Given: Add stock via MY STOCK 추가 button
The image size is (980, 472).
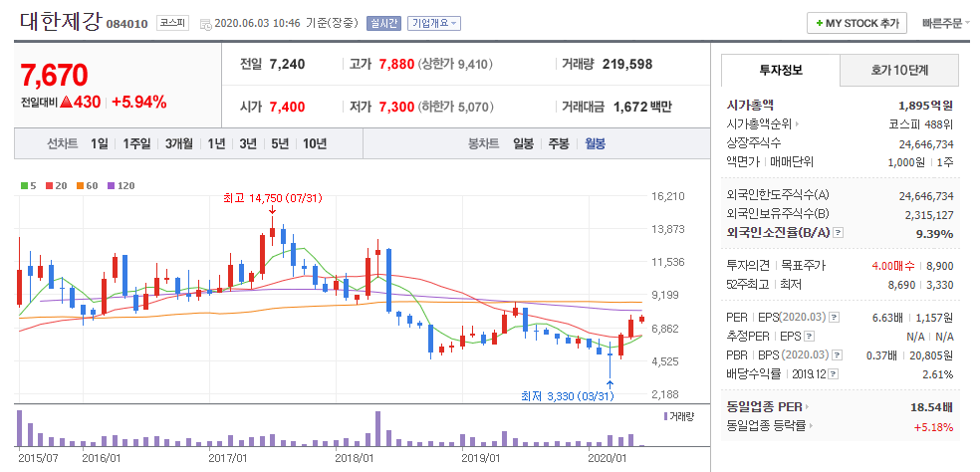Looking at the screenshot, I should [857, 24].
